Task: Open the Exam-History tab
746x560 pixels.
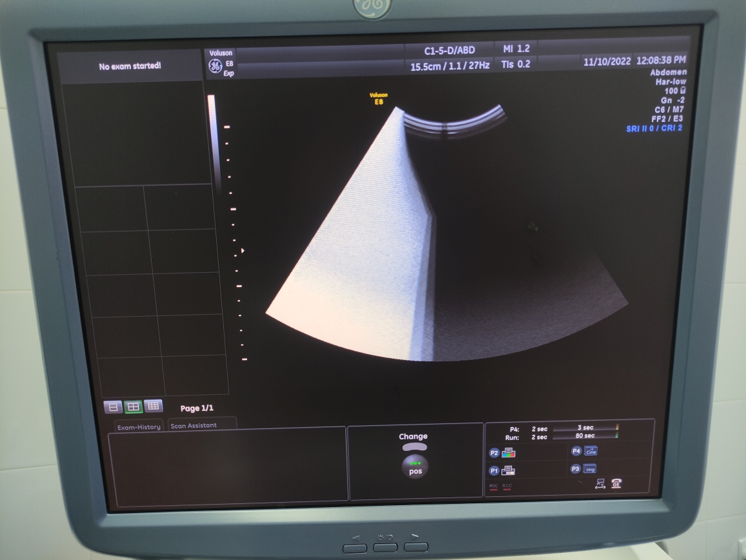Action: 139,426
